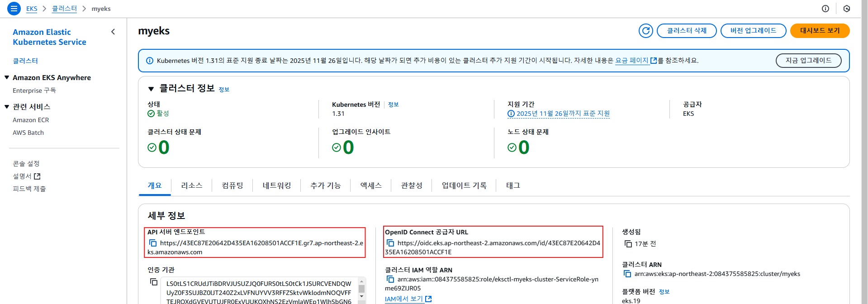Copy the creation time value

[x=628, y=244]
